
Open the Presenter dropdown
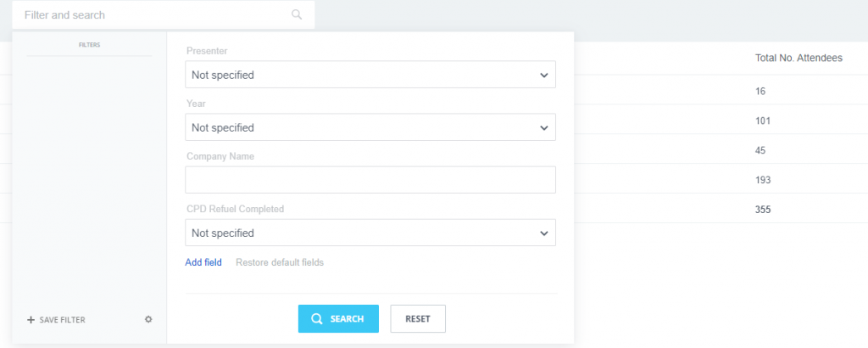coord(370,75)
